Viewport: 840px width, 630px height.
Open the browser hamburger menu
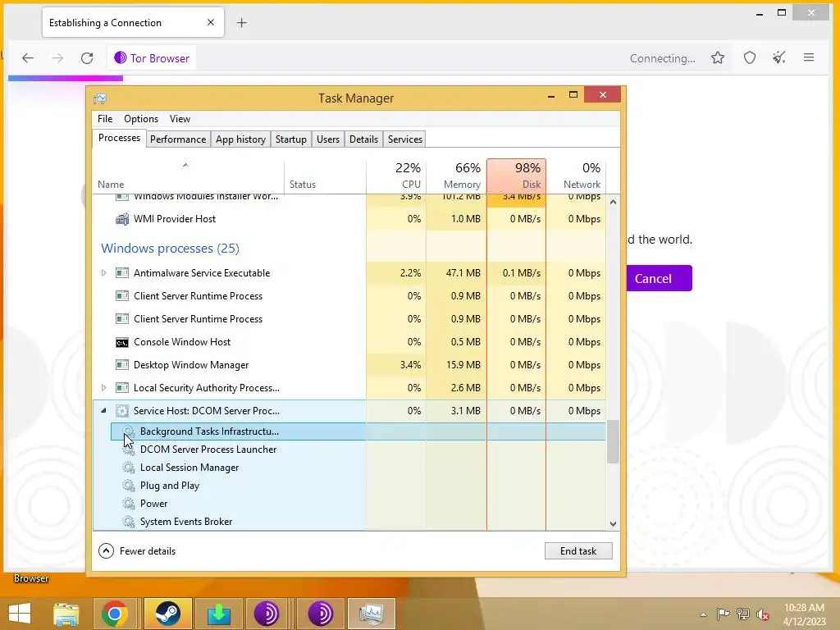809,57
